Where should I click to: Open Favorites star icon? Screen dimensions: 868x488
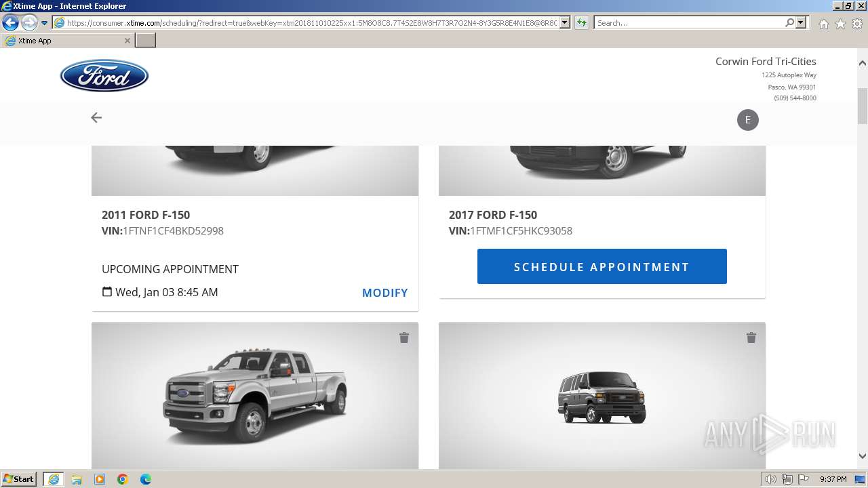click(x=840, y=24)
